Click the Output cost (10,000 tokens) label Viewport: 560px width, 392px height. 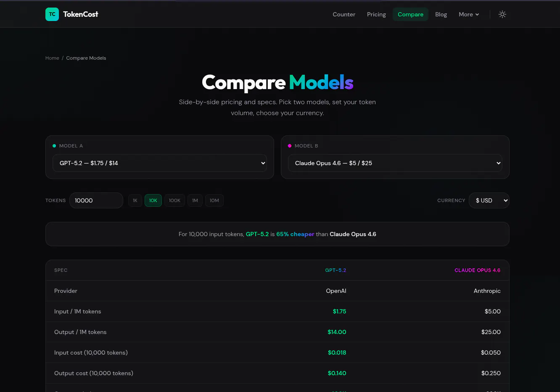pos(94,373)
